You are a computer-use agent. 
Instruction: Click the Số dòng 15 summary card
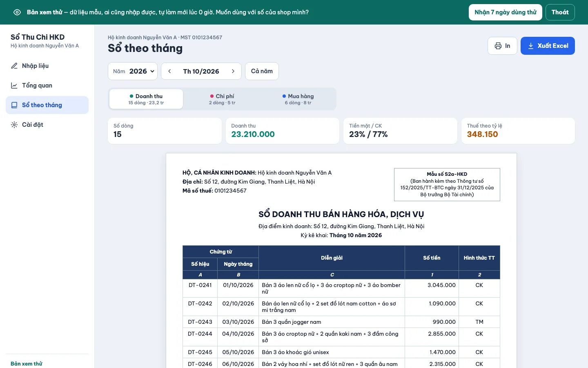(165, 131)
